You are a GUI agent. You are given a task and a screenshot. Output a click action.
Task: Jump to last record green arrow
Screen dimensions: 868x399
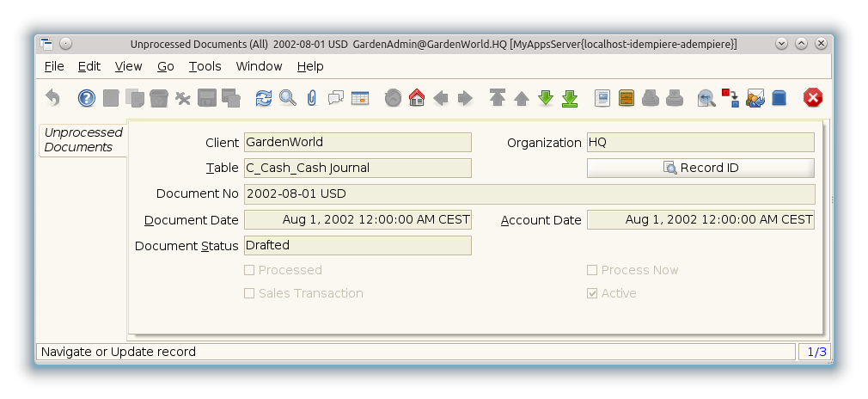tap(570, 98)
